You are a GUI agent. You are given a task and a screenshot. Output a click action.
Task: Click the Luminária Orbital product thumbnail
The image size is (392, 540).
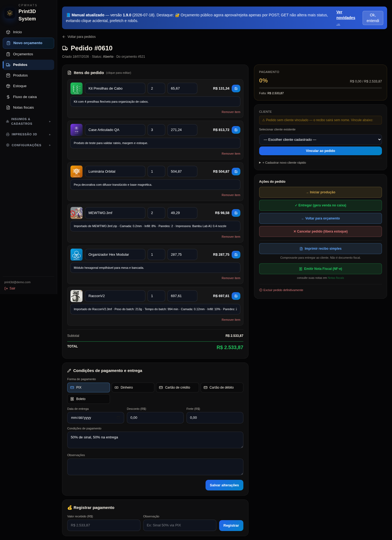[76, 172]
